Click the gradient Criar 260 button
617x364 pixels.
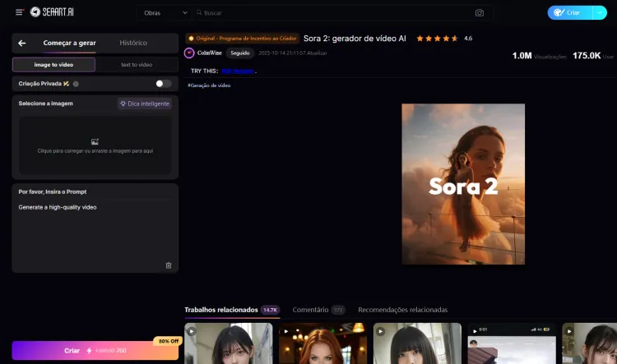95,351
